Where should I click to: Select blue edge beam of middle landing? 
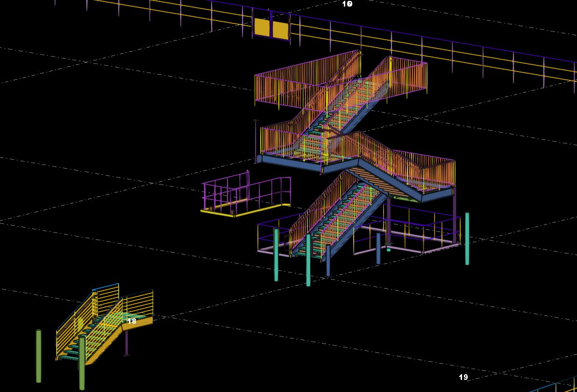tap(290, 164)
